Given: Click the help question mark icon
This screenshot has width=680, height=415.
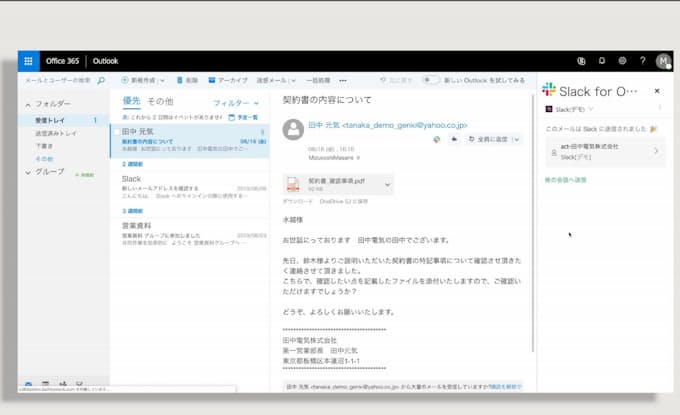Looking at the screenshot, I should (642, 61).
